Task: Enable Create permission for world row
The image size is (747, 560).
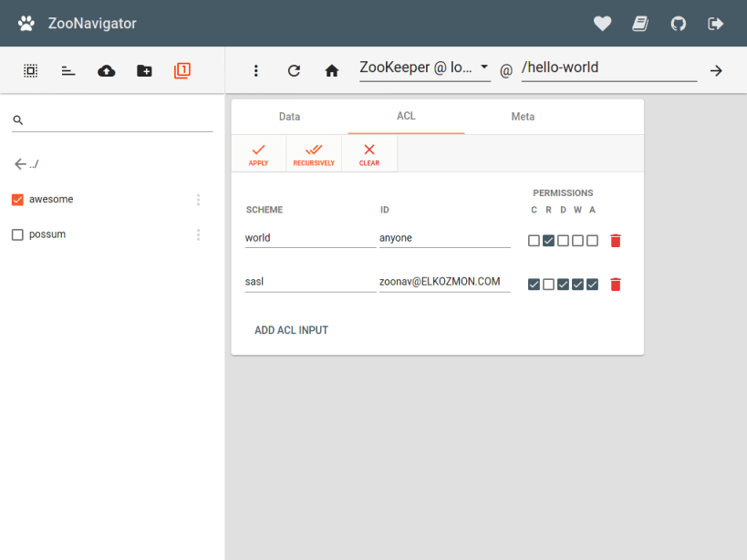Action: point(534,241)
